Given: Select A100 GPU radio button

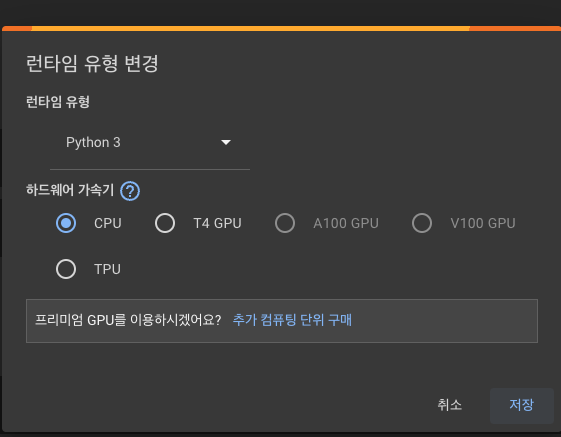Looking at the screenshot, I should [285, 223].
